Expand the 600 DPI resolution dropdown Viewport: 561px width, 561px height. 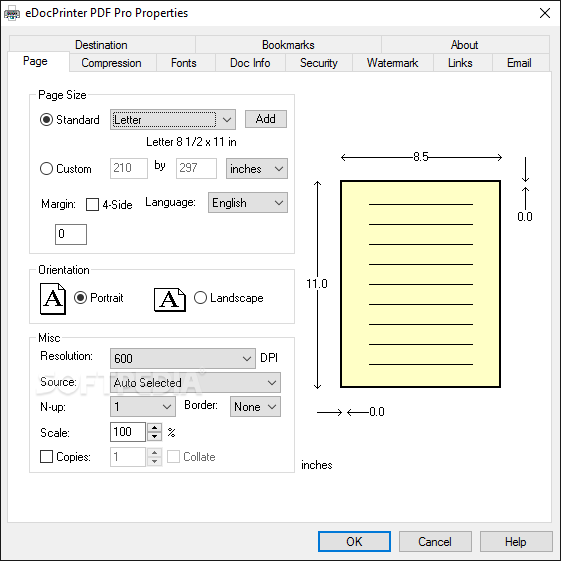coord(183,358)
